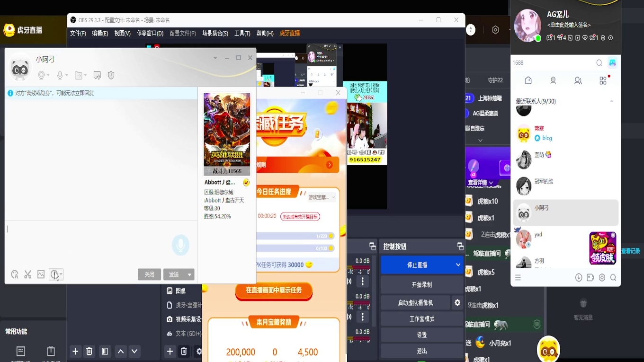This screenshot has height=362, width=644.
Task: Click the shield icon in chat header
Action: coord(111,75)
